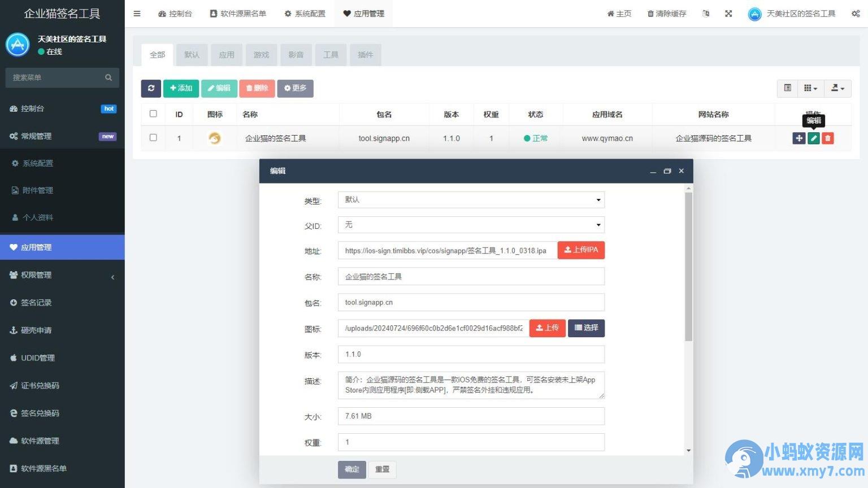Click the refresh table icon button
This screenshot has height=488, width=868.
(151, 88)
